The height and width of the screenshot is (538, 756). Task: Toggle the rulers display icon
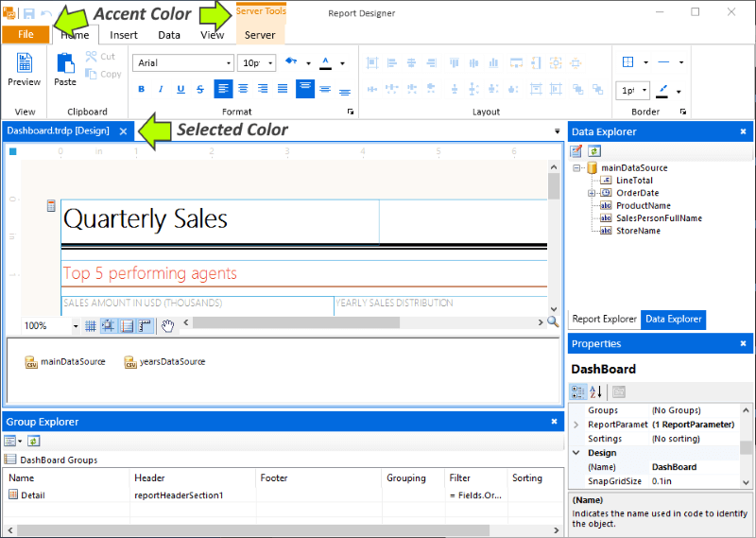pos(145,326)
